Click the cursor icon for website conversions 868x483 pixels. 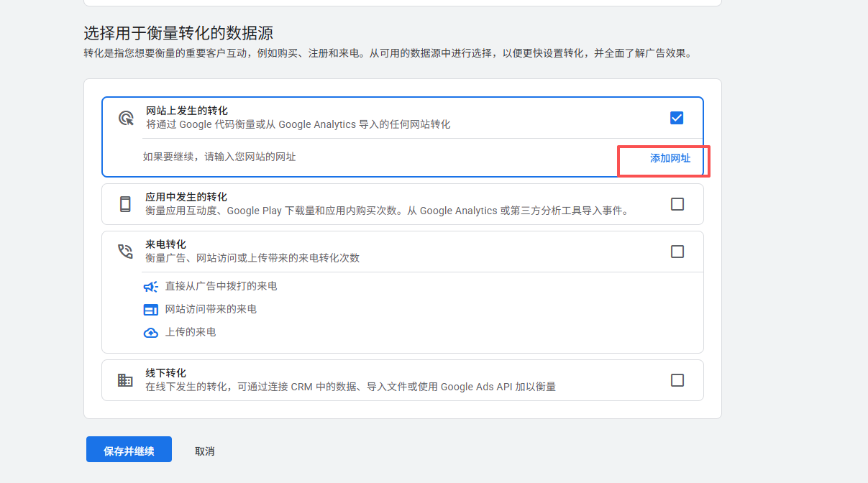coord(126,118)
